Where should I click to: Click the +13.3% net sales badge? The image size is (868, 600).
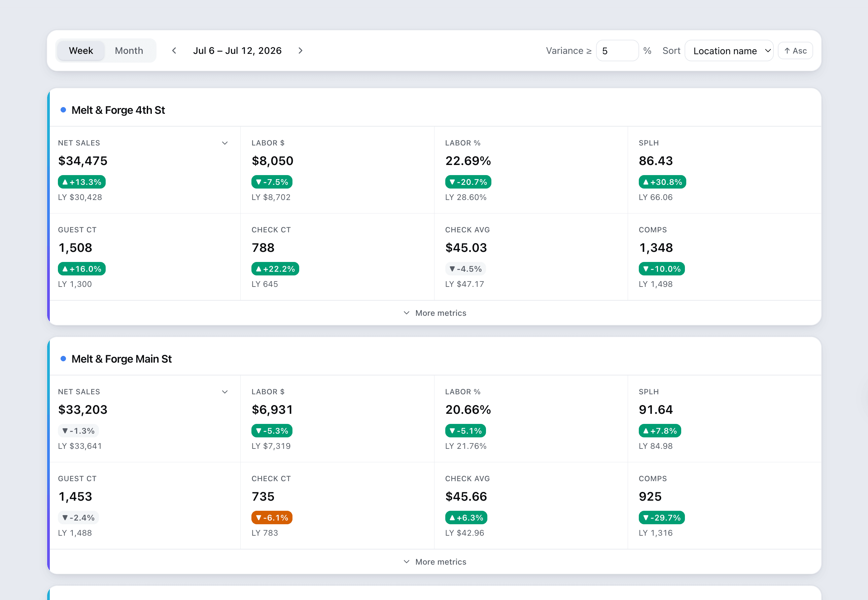[x=81, y=182]
